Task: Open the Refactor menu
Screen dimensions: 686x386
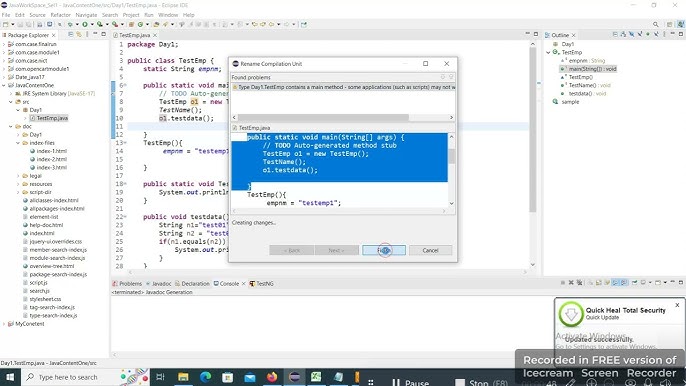Action: pos(60,15)
